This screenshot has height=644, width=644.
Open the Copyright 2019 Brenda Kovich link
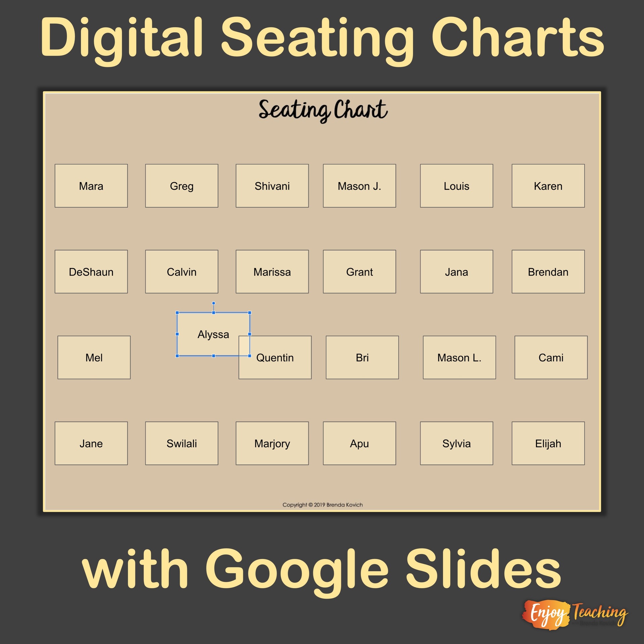pyautogui.click(x=321, y=506)
